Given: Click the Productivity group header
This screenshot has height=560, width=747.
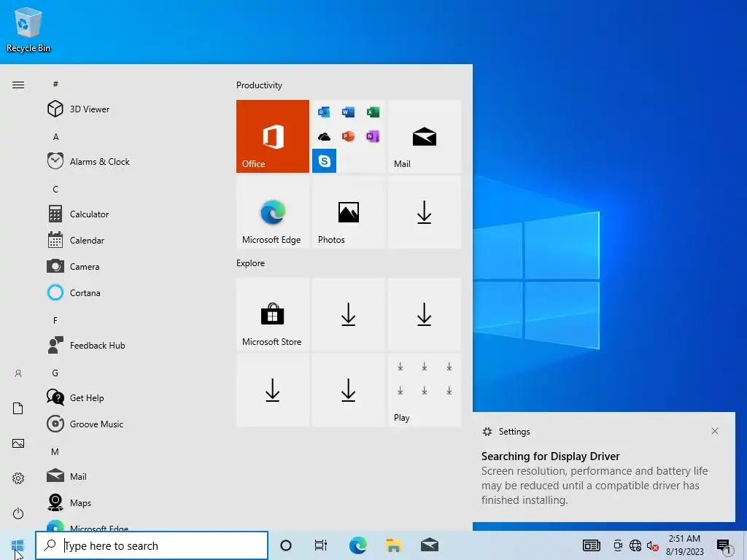Looking at the screenshot, I should click(x=259, y=85).
